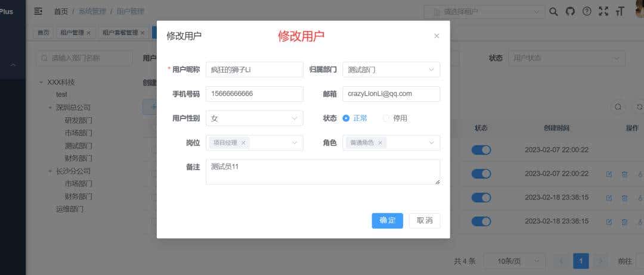Collapse the XXX科技 tree node arrow
The height and width of the screenshot is (275, 644).
point(41,82)
